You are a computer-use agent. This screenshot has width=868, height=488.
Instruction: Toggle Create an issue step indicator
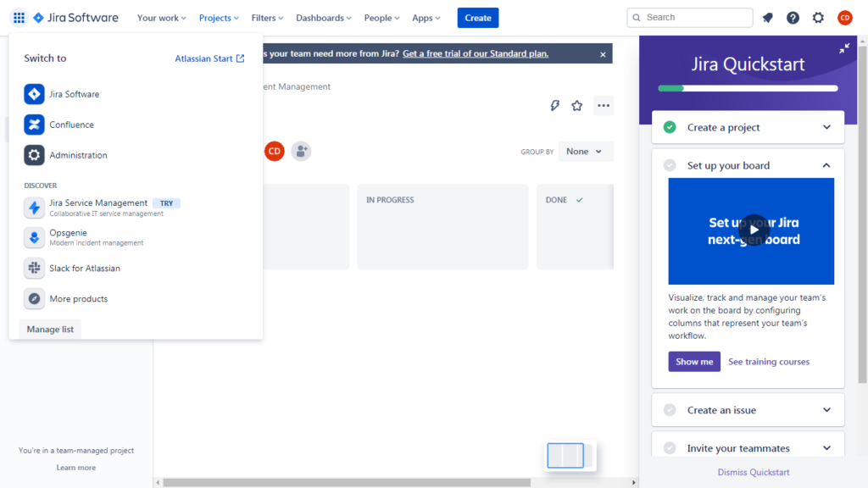668,409
